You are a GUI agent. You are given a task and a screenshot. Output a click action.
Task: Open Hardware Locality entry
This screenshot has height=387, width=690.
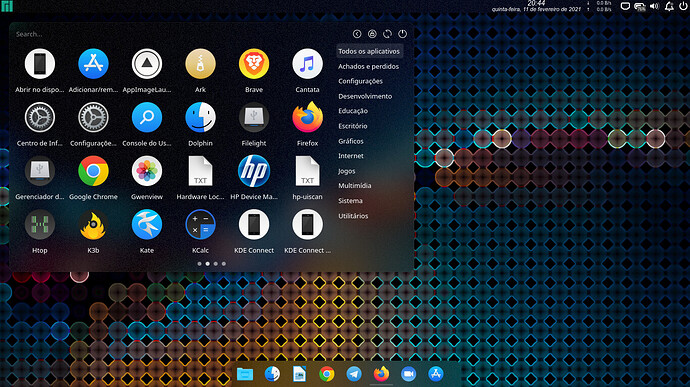(x=200, y=171)
